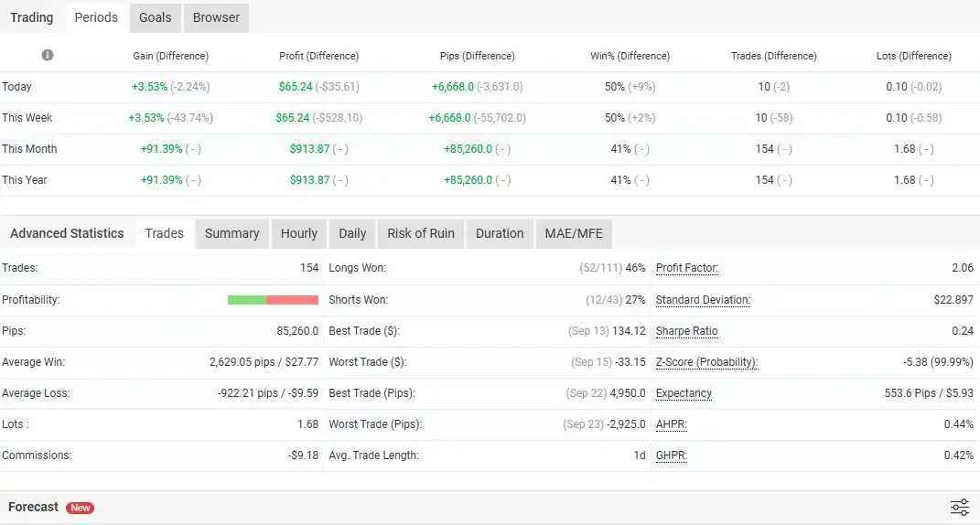Viewport: 980px width, 525px height.
Task: View the Duration tab
Action: click(x=500, y=233)
